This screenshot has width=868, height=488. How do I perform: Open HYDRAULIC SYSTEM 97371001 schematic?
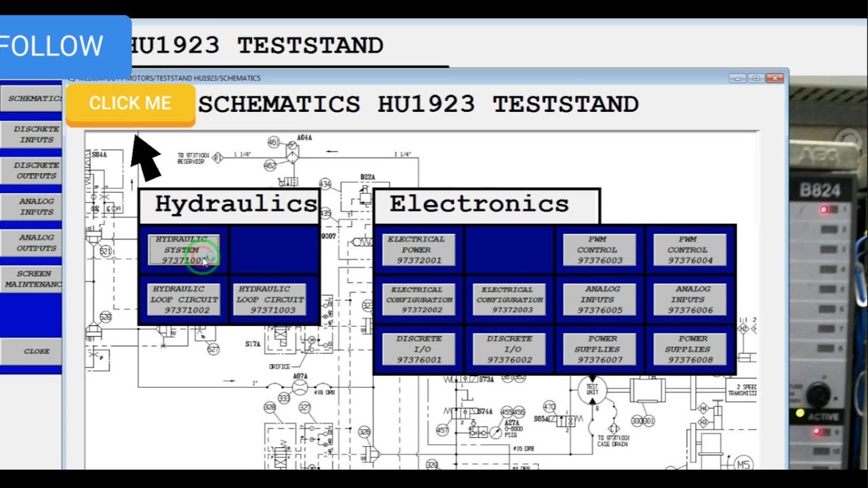[x=184, y=250]
